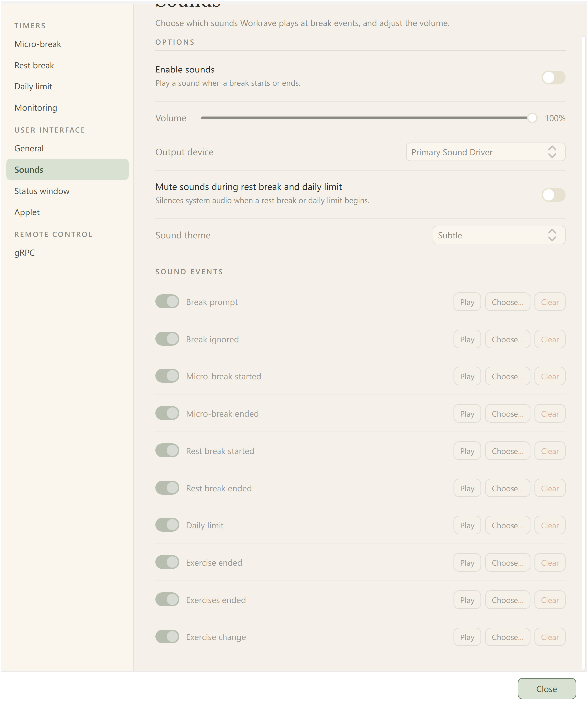588x707 pixels.
Task: Clear the Micro-break started sound
Action: click(550, 376)
